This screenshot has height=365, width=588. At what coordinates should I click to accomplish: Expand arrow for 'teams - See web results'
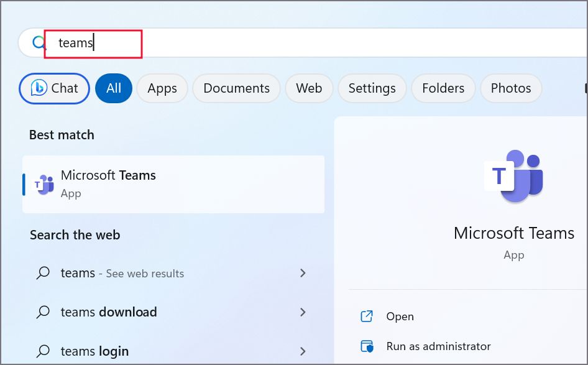point(303,273)
